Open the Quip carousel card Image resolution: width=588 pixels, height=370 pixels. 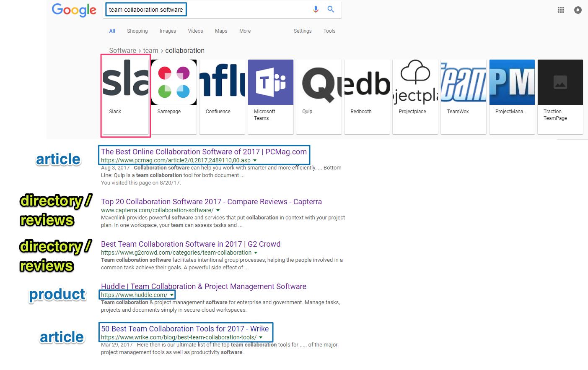pyautogui.click(x=319, y=96)
